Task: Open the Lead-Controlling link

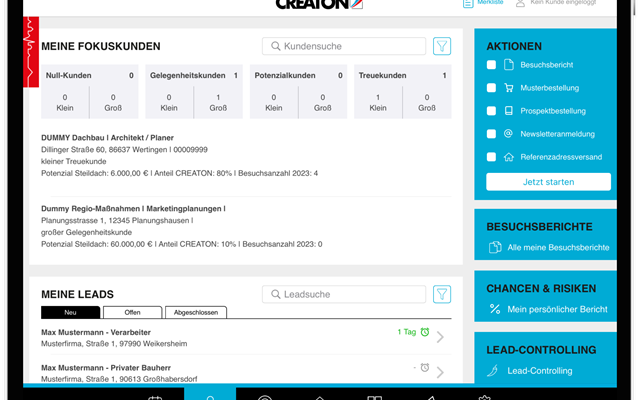Action: click(540, 371)
